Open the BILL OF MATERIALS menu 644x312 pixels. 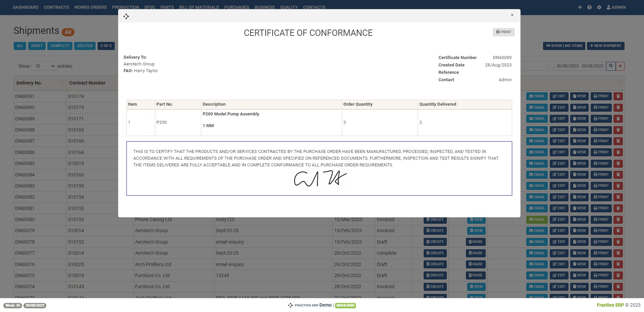pos(199,7)
